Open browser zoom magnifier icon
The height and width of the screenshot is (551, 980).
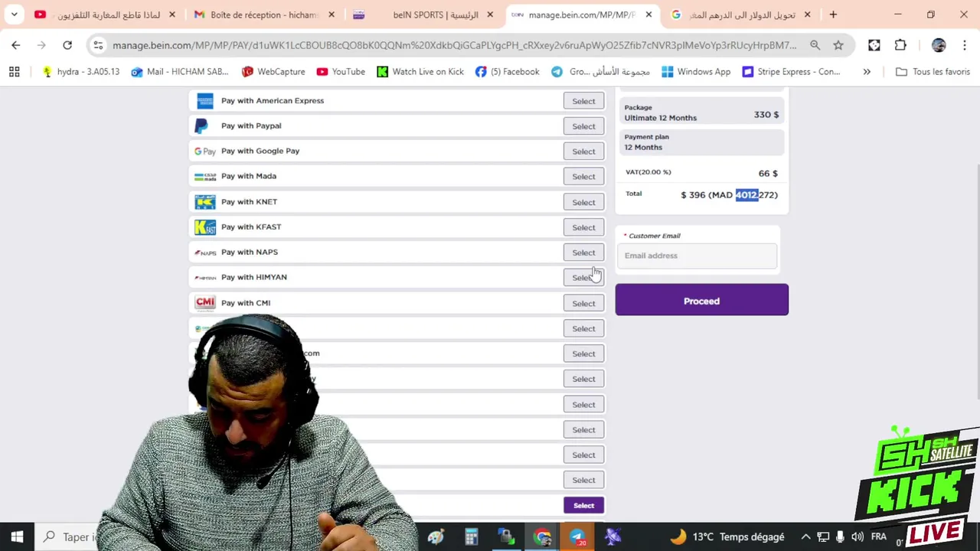(815, 45)
